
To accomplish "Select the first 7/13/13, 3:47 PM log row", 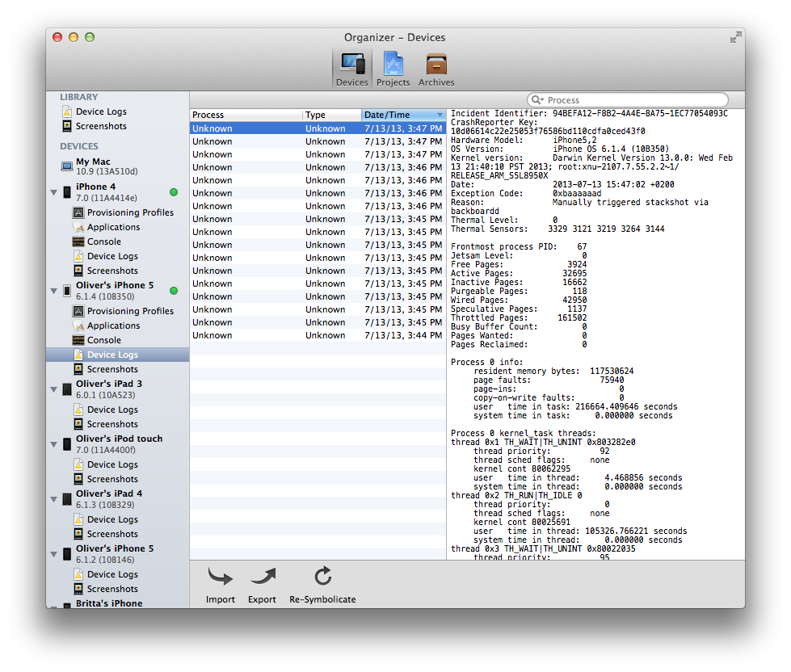I will tap(318, 128).
